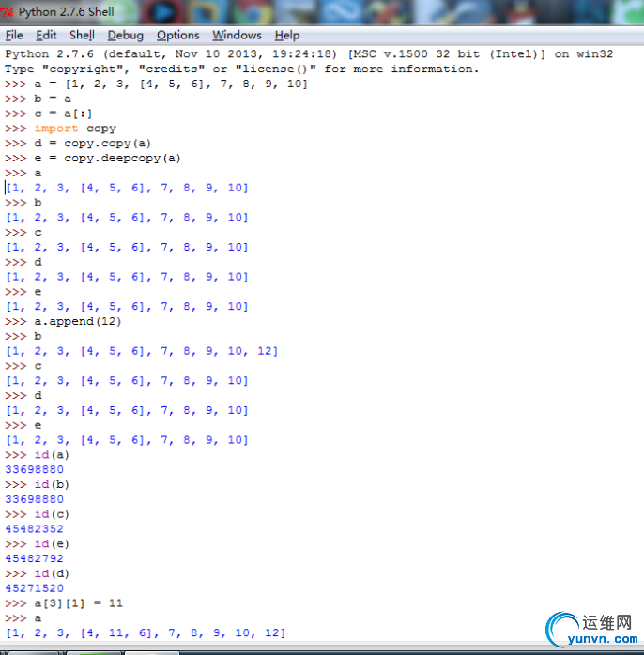Click the line "e = copy.deepcopy(a)"
644x655 pixels.
click(107, 159)
